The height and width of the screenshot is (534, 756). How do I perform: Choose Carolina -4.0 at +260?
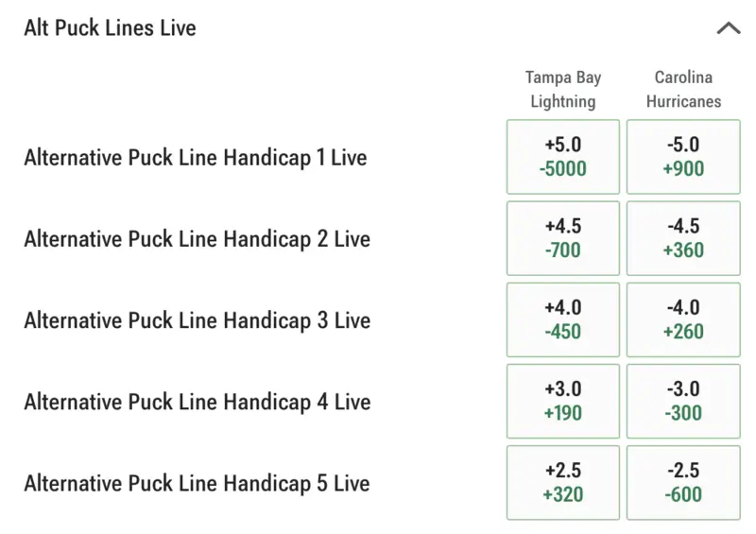click(x=683, y=319)
